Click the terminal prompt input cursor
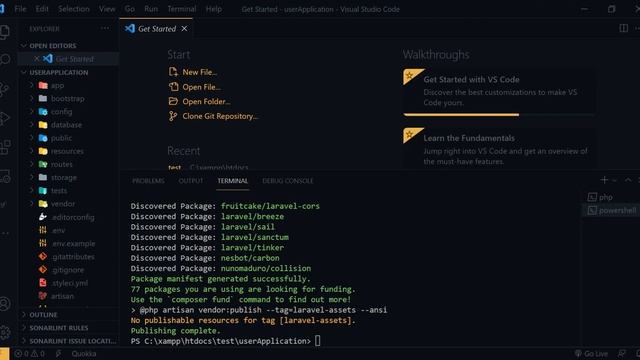This screenshot has width=640, height=360. coord(318,341)
